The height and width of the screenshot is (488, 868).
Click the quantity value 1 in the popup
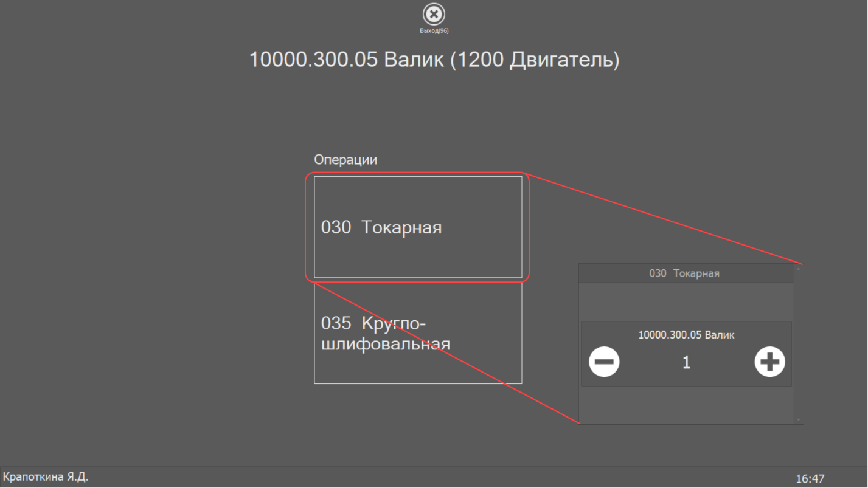(686, 362)
